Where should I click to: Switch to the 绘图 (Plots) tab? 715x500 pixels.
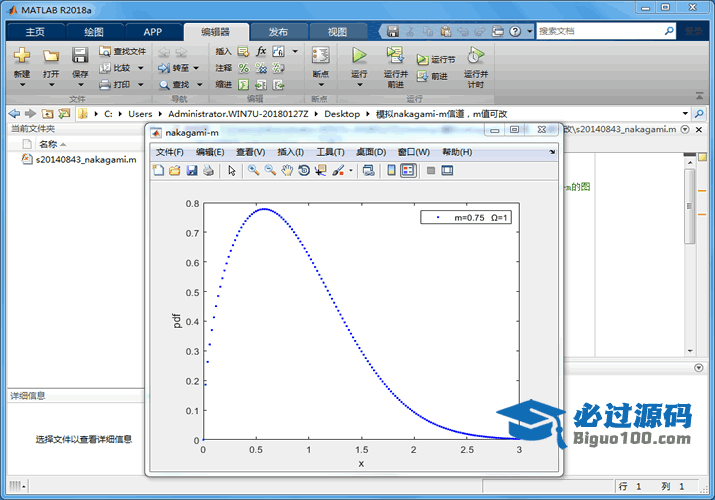click(94, 32)
